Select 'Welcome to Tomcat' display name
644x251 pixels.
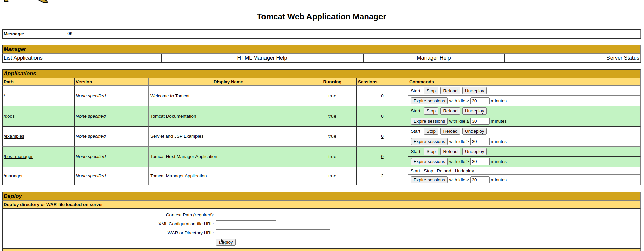click(x=170, y=96)
